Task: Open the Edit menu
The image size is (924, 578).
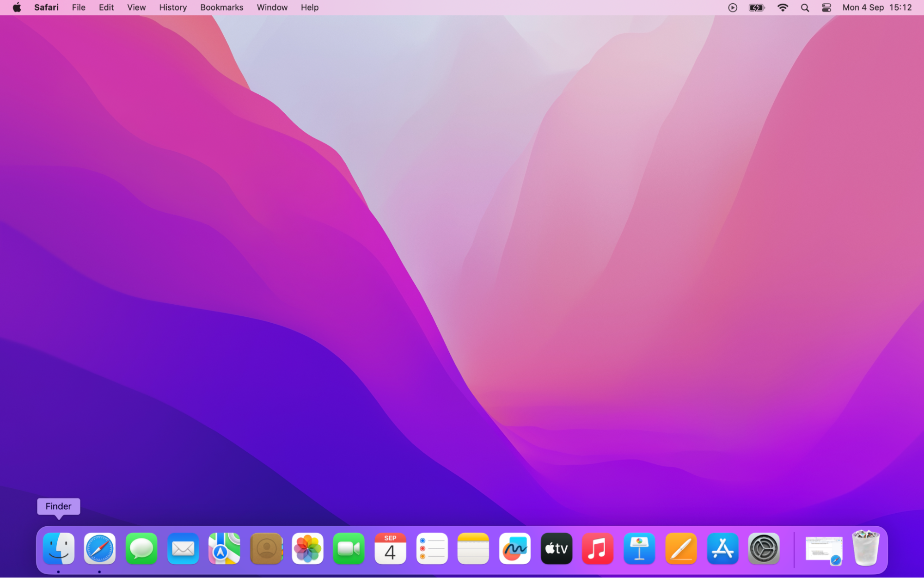Action: pos(106,7)
